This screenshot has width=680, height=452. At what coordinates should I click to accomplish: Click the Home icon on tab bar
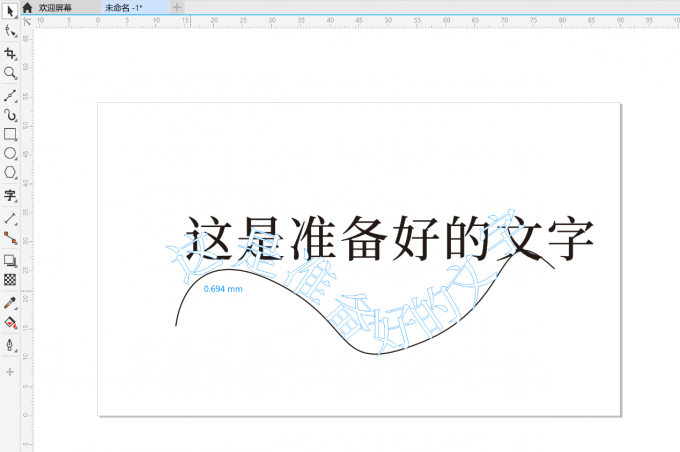(27, 7)
